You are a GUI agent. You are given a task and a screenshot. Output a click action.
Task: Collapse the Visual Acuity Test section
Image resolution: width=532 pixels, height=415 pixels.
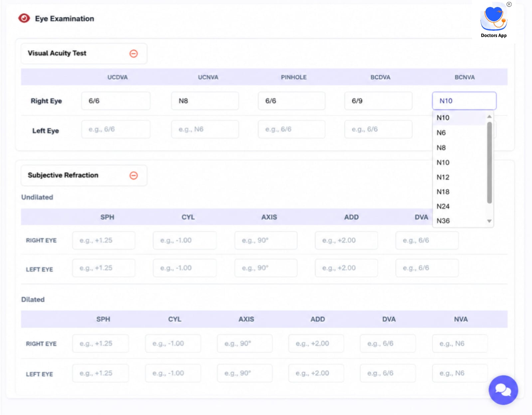[133, 54]
